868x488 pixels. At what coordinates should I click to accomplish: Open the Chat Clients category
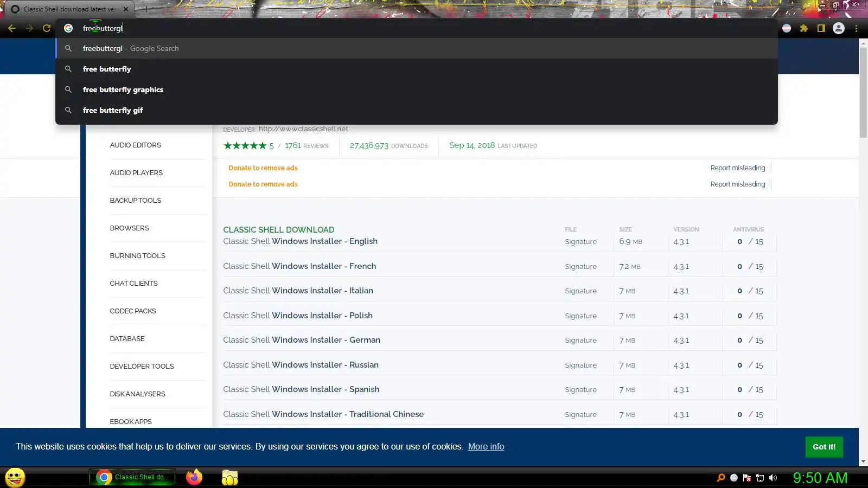click(x=133, y=284)
